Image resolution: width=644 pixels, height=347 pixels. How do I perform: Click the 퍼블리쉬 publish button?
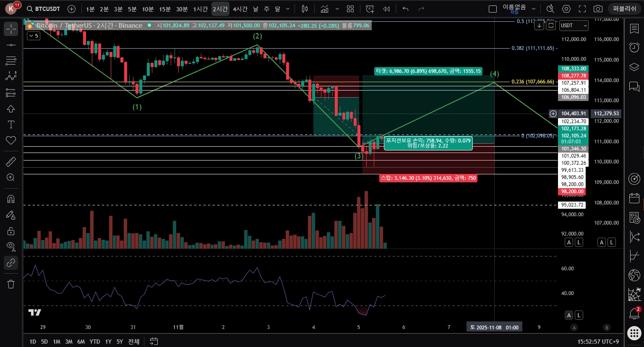624,9
